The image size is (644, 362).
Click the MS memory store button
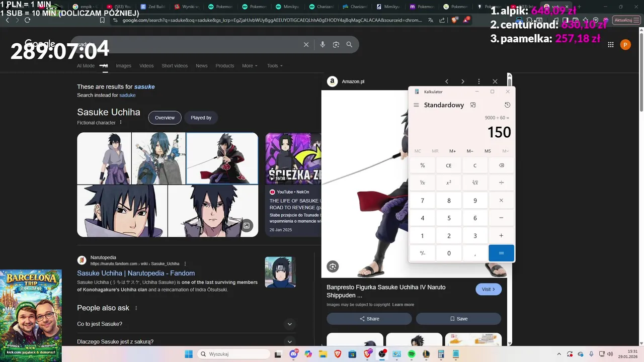488,151
